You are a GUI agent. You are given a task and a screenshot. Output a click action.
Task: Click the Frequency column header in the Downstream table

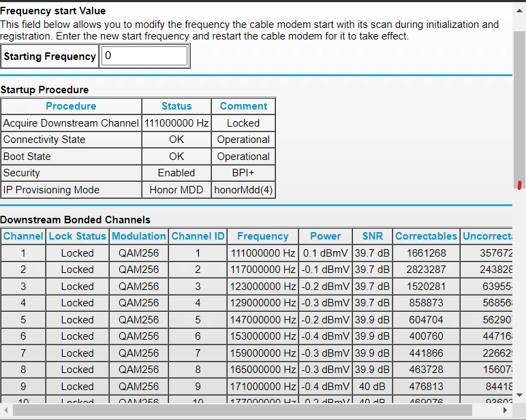pos(263,236)
